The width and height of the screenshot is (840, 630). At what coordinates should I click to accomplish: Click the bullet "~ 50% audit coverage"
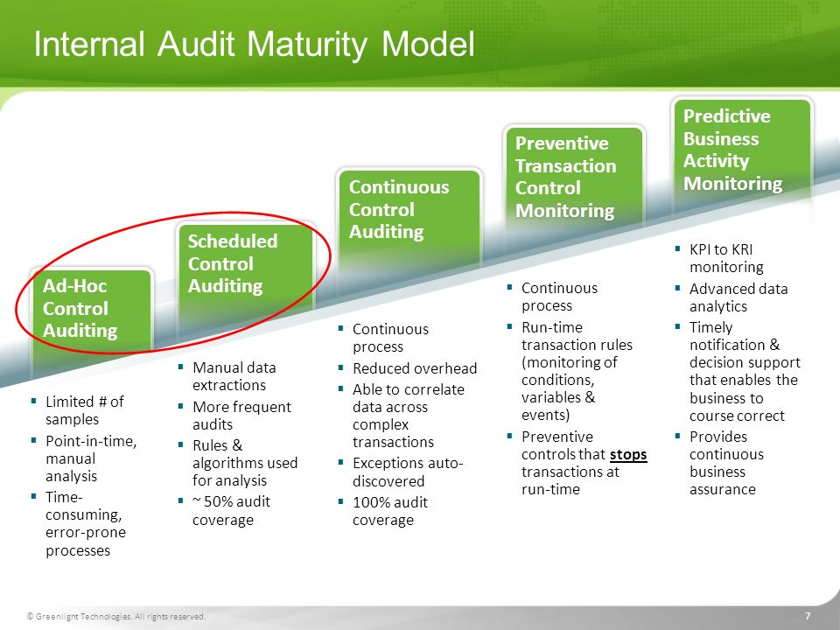[x=231, y=510]
